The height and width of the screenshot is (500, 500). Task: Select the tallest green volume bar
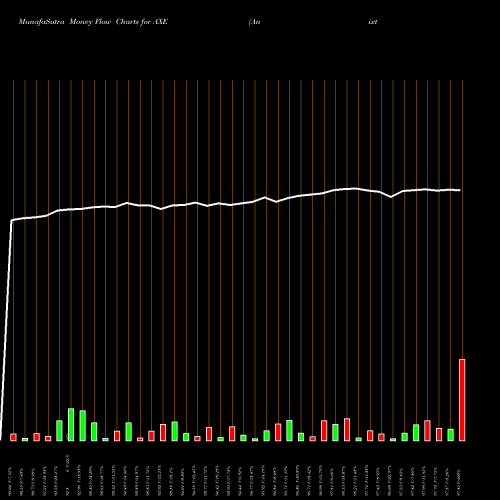click(71, 424)
